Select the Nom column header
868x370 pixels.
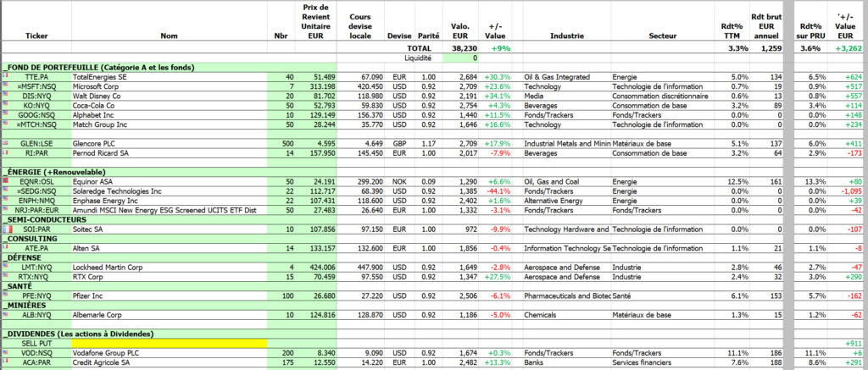[x=169, y=36]
